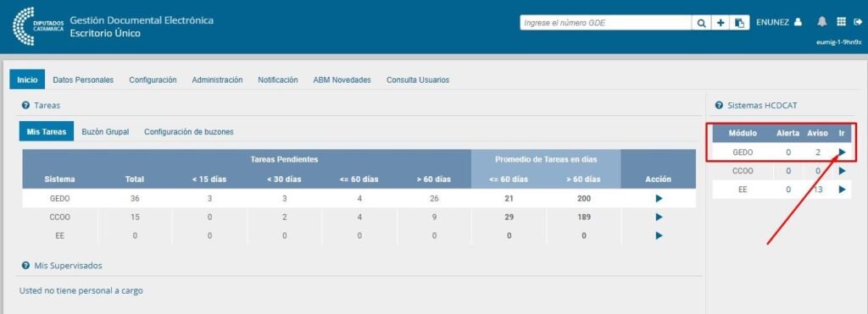Open the Configuración tab
Image resolution: width=868 pixels, height=314 pixels.
click(153, 80)
